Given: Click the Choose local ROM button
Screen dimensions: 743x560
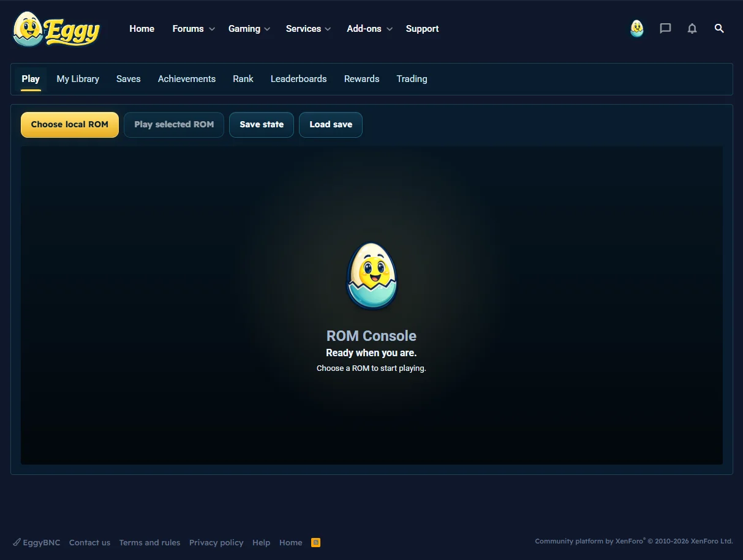Looking at the screenshot, I should click(x=70, y=125).
